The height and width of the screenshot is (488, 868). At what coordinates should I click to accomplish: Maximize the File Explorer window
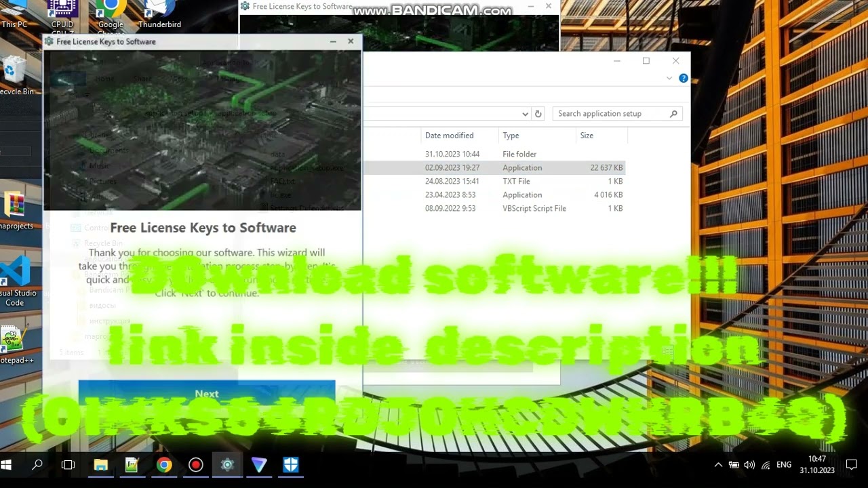[x=646, y=61]
